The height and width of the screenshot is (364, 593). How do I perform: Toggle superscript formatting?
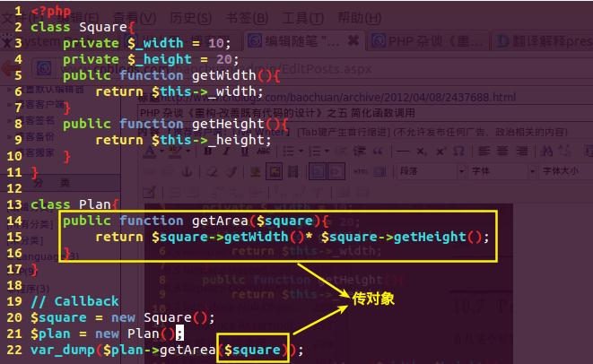(x=440, y=152)
